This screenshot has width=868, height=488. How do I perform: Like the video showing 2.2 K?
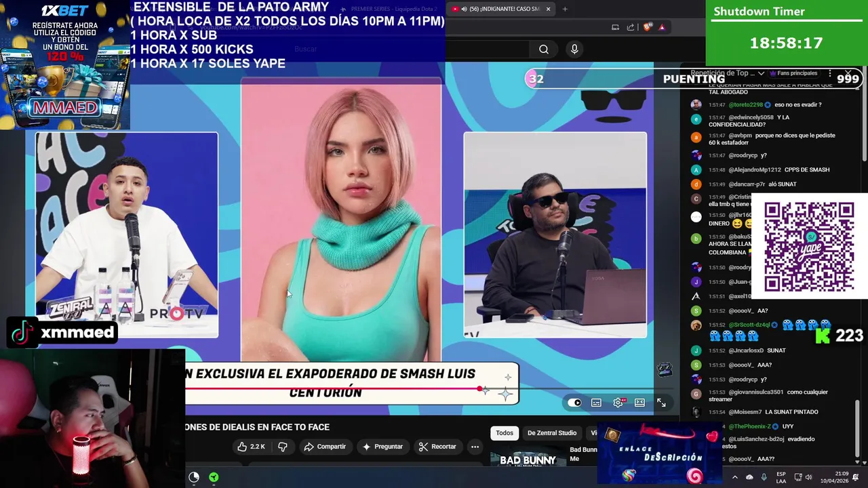tap(251, 447)
